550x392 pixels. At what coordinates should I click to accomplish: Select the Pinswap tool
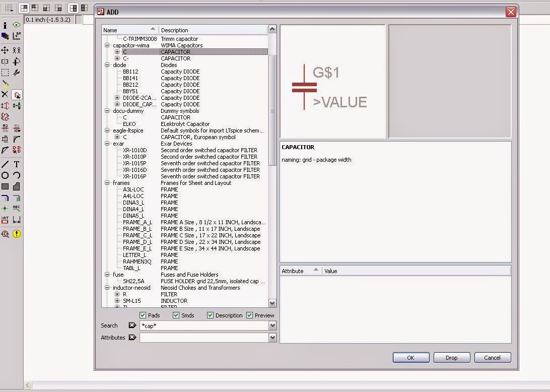pyautogui.click(x=5, y=106)
